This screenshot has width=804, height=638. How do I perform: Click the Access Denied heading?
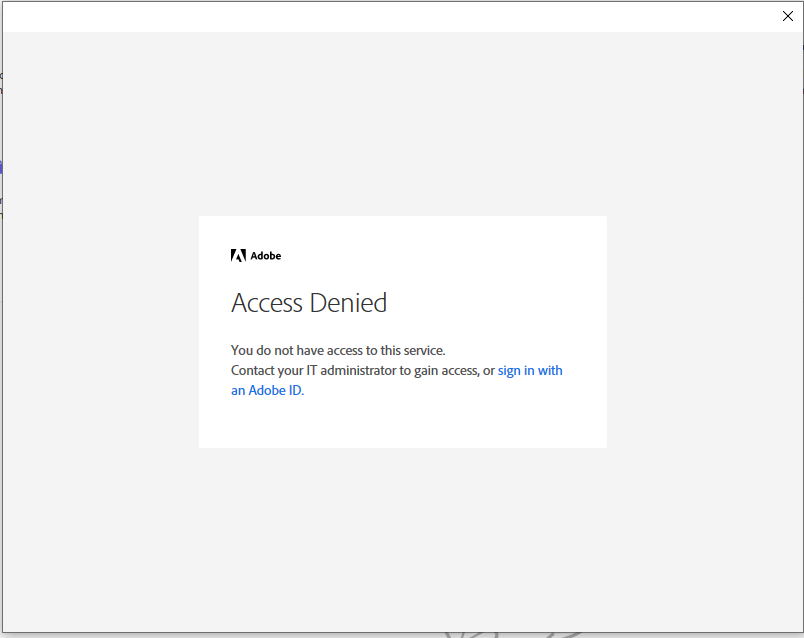[309, 303]
